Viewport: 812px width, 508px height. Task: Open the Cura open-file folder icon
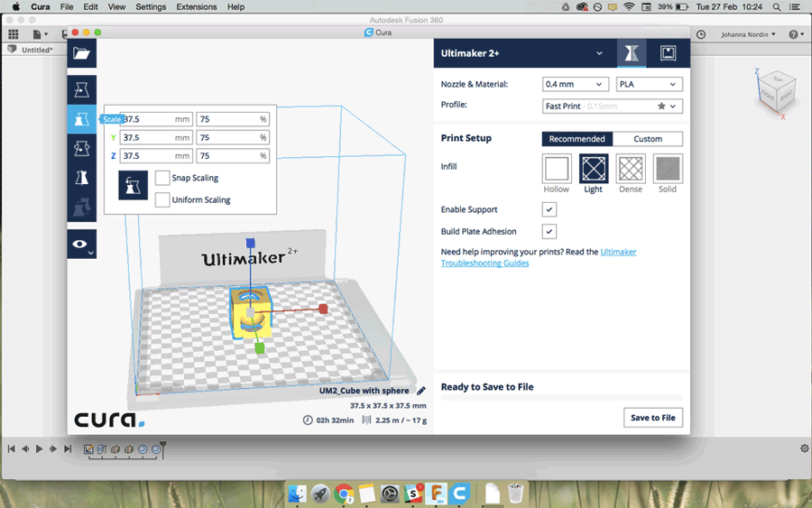(x=81, y=53)
